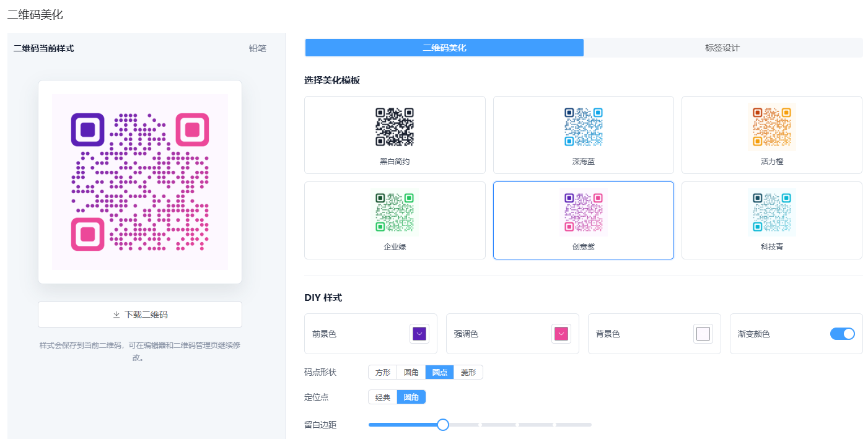868x439 pixels.
Task: Select the 活力橙 template
Action: (771, 135)
